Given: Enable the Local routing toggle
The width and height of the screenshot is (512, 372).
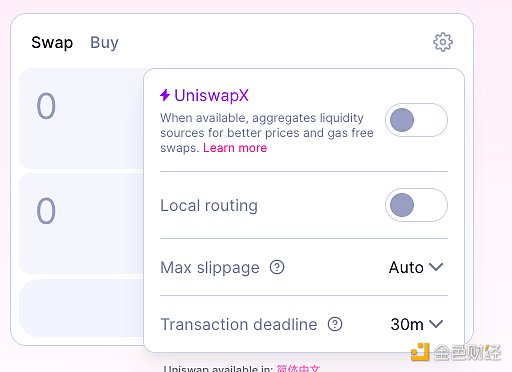Looking at the screenshot, I should click(x=416, y=205).
